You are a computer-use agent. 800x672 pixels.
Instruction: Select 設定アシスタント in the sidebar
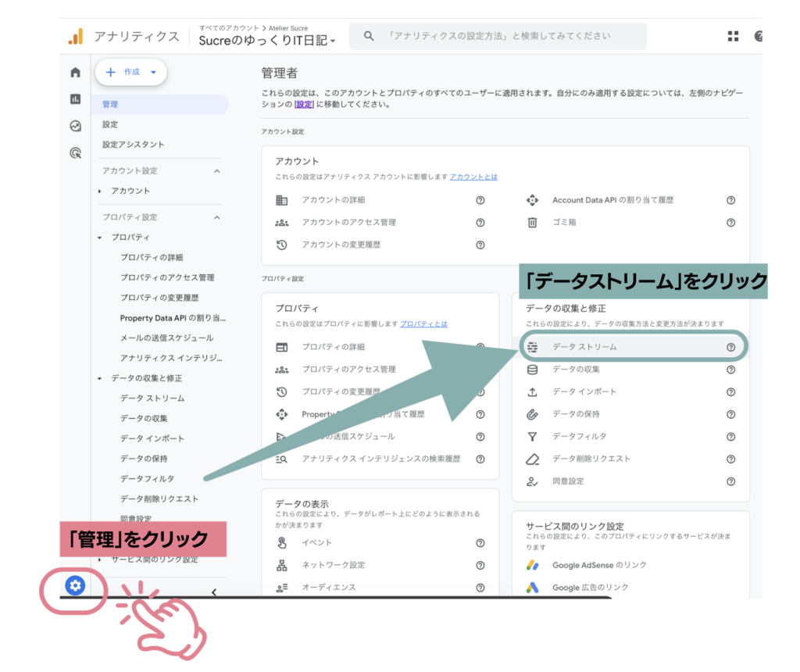coord(134,145)
